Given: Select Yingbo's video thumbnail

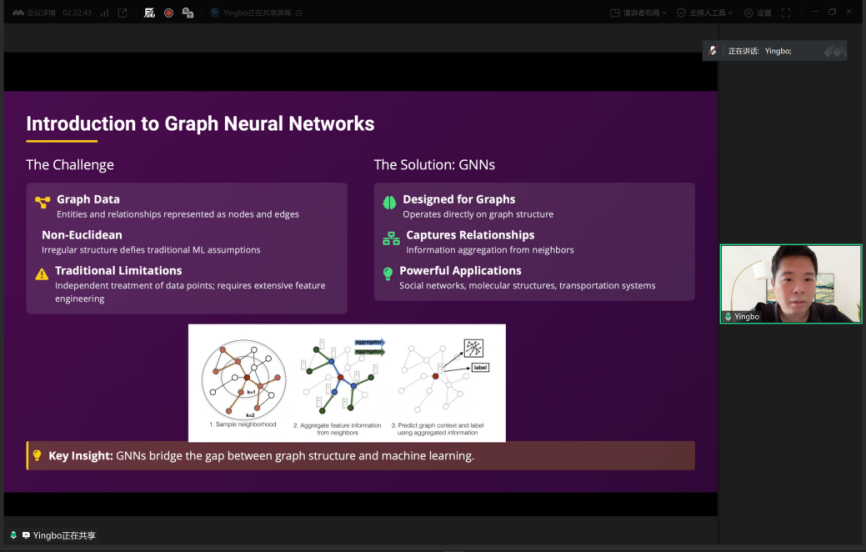Looking at the screenshot, I should coord(790,283).
